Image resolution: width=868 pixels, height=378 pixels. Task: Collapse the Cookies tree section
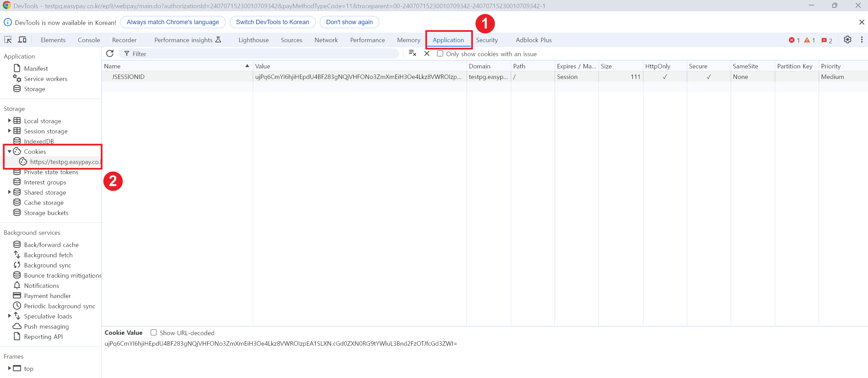(x=10, y=151)
